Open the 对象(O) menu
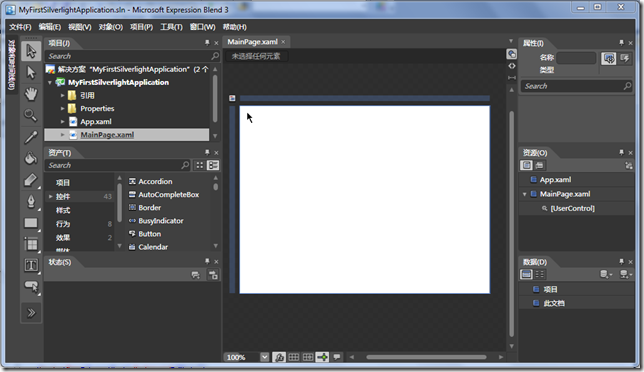The height and width of the screenshot is (372, 644). click(x=110, y=27)
